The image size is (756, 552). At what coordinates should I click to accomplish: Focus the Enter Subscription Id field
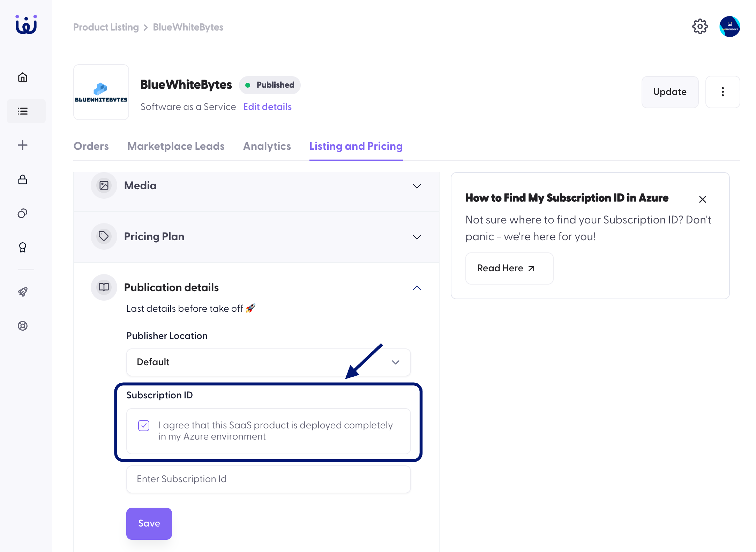pos(268,479)
